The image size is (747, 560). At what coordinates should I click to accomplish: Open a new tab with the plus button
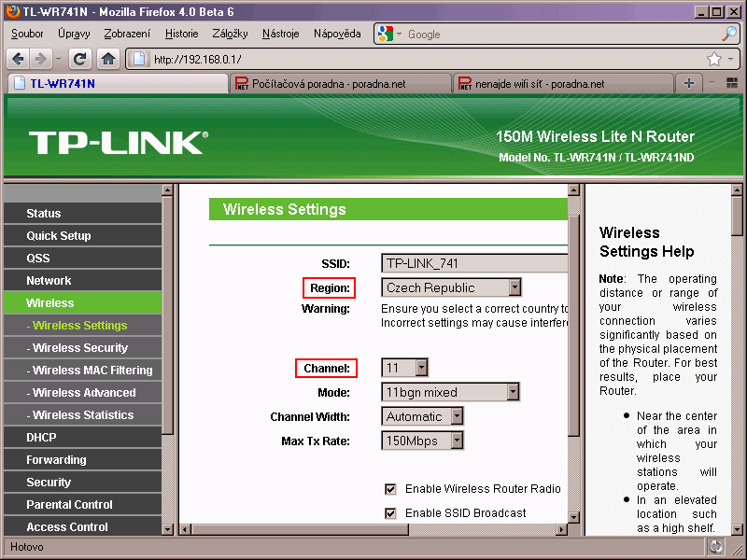coord(689,83)
